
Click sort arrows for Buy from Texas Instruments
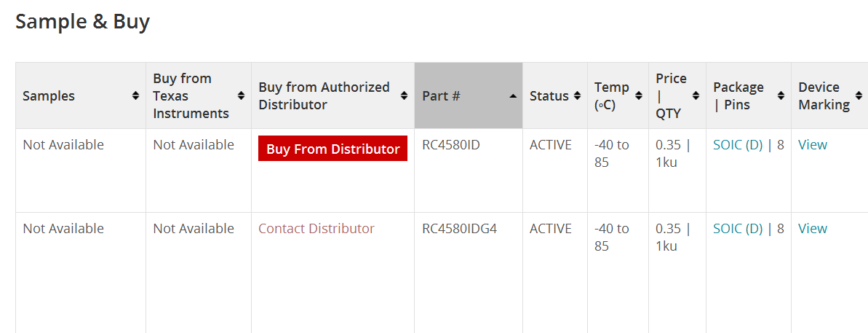[x=241, y=95]
